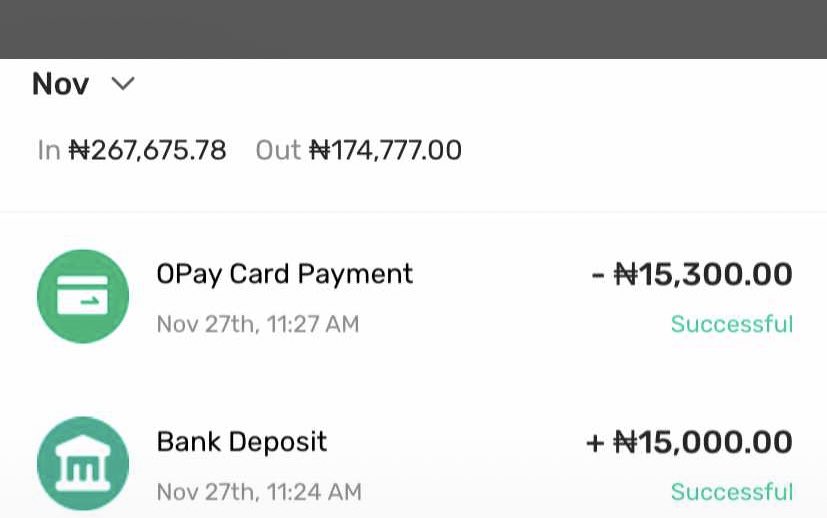Click the Nov 27th, 11:24 AM timestamp

[x=258, y=492]
